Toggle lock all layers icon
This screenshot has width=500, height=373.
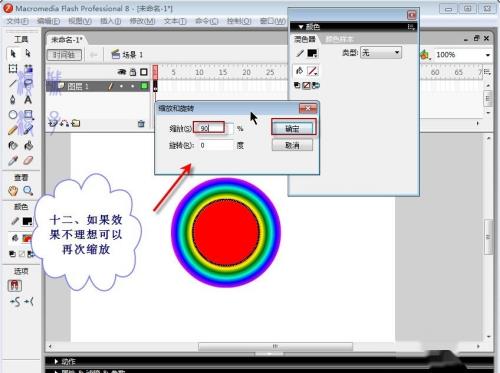(x=133, y=72)
